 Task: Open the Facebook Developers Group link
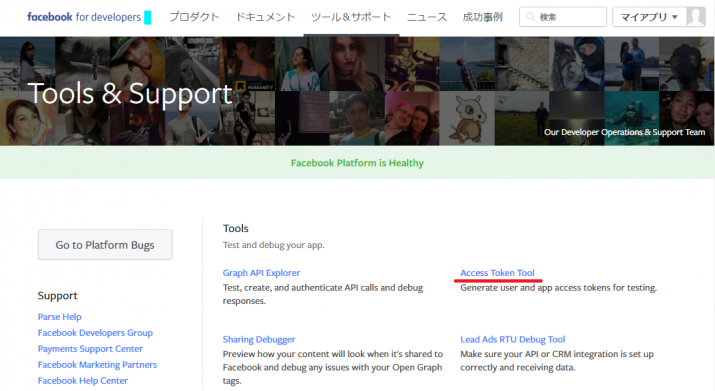coord(95,333)
